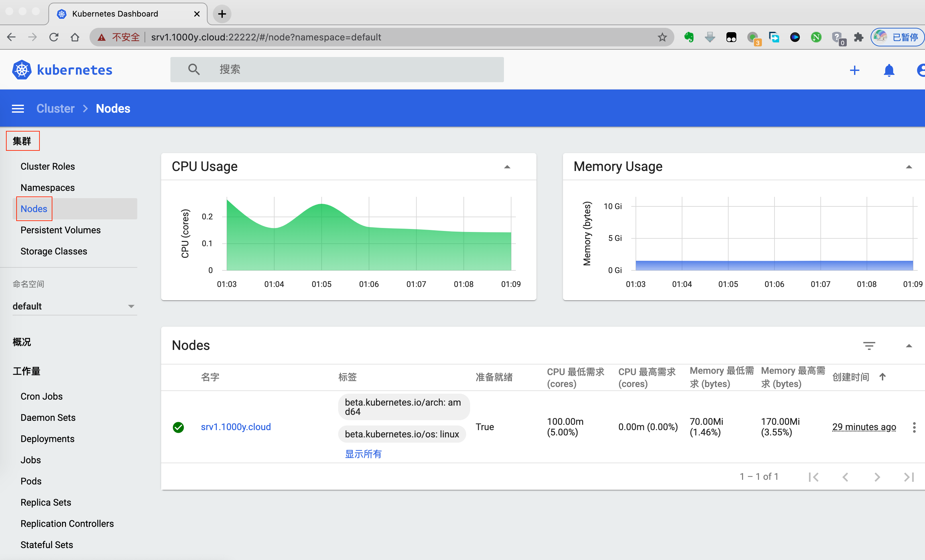Click 显示所有 to show all labels

pos(363,454)
